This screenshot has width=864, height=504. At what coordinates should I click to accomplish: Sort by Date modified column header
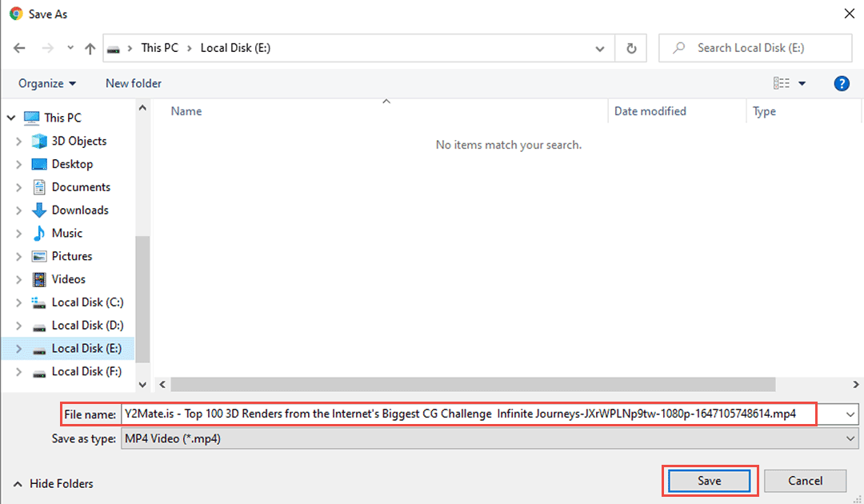point(650,111)
